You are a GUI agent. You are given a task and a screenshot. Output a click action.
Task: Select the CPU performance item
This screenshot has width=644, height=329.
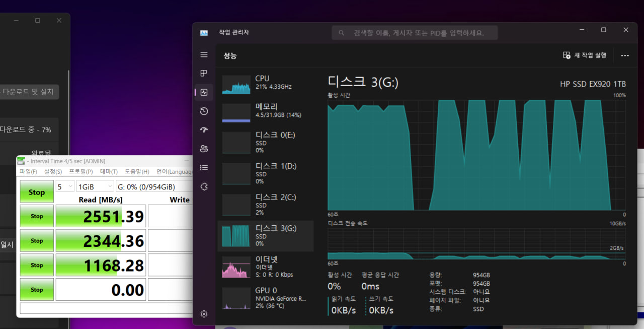(x=266, y=84)
